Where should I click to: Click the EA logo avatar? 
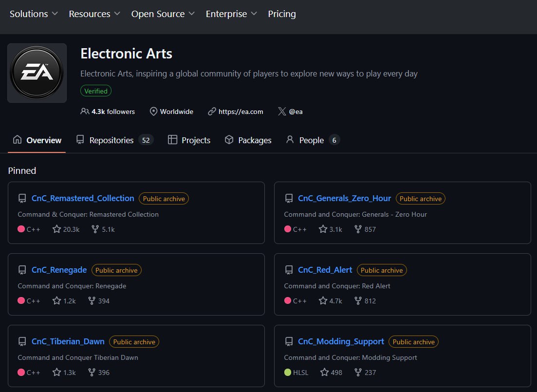tap(37, 73)
